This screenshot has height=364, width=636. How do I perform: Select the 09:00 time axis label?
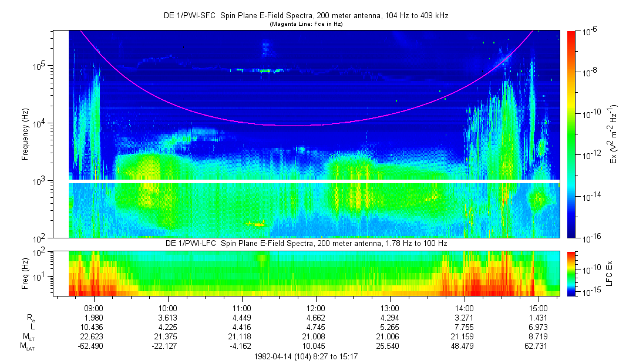[x=94, y=307]
